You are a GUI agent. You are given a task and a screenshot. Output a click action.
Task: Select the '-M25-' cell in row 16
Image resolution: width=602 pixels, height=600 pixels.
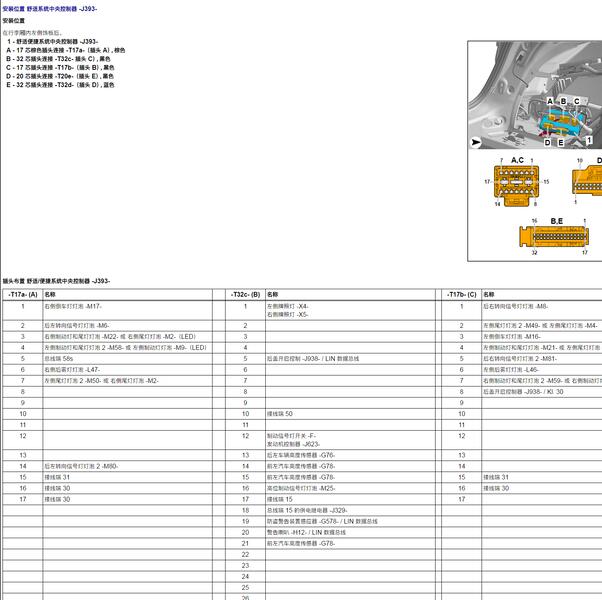351,488
